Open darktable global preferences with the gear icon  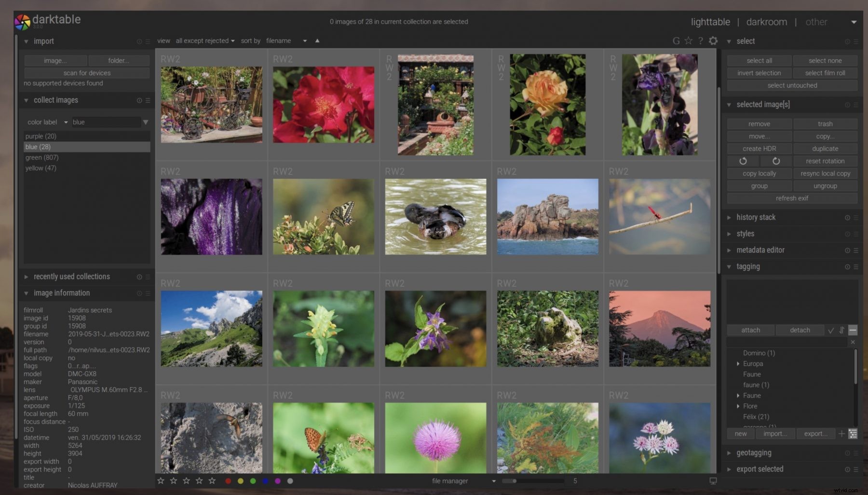(x=713, y=40)
